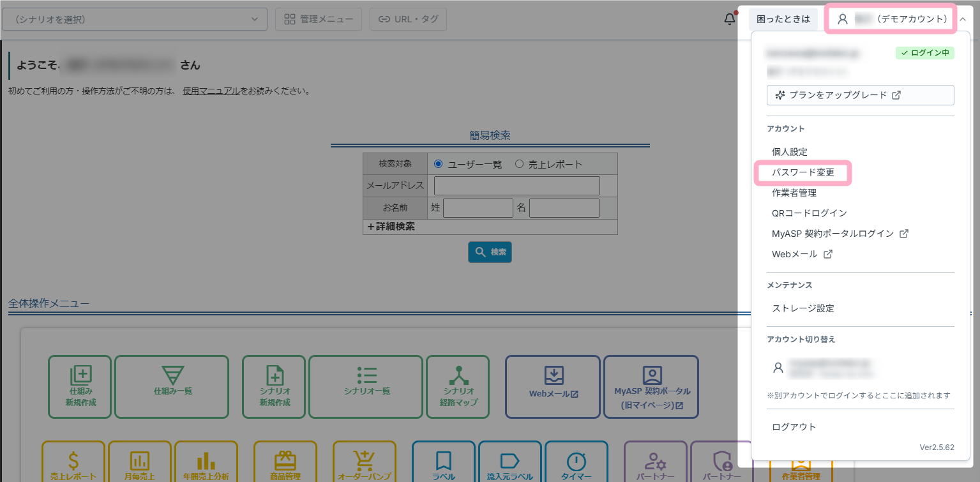The image size is (980, 482).
Task: Click external-link icon beside MyASP 契約ポータルログイン
Action: tap(904, 234)
